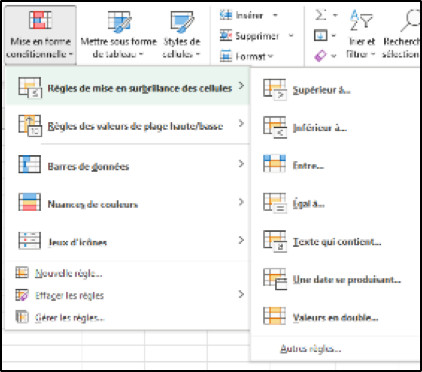Image resolution: width=422 pixels, height=372 pixels.
Task: Select the Égal à... rule
Action: click(336, 203)
